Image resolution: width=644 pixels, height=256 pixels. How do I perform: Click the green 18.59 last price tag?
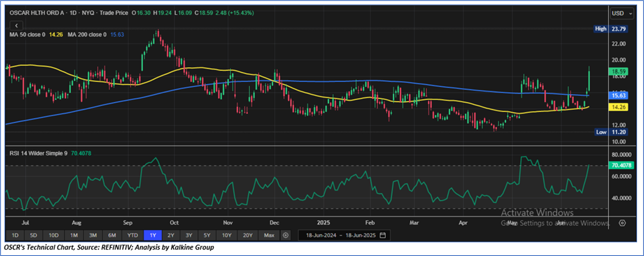pos(619,71)
